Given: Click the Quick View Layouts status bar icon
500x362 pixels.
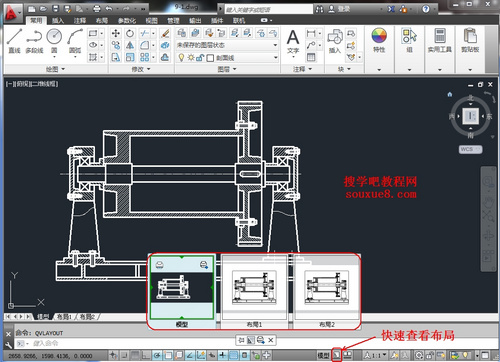Looking at the screenshot, I should (337, 355).
